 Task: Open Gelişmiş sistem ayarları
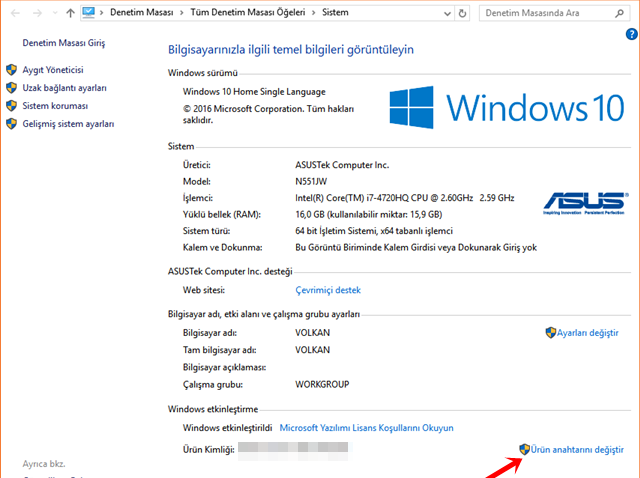click(68, 124)
